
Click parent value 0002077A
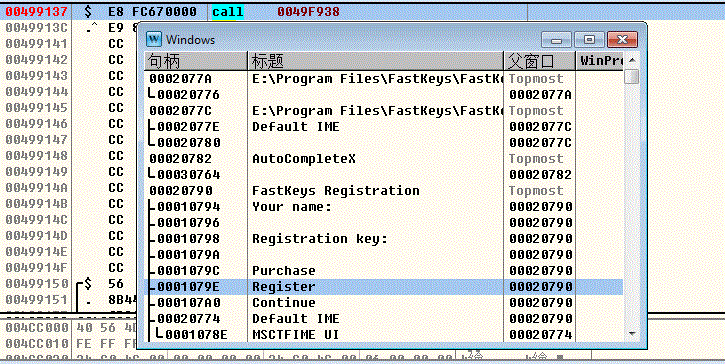(x=541, y=95)
